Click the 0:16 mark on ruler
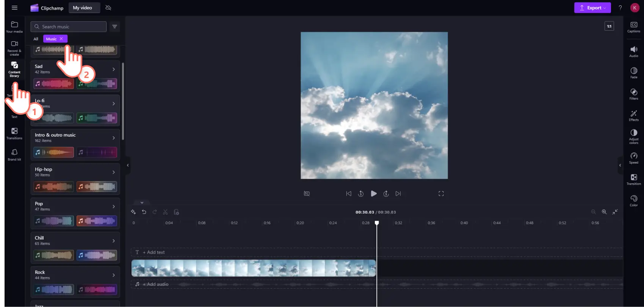This screenshot has width=644, height=307. [x=267, y=223]
